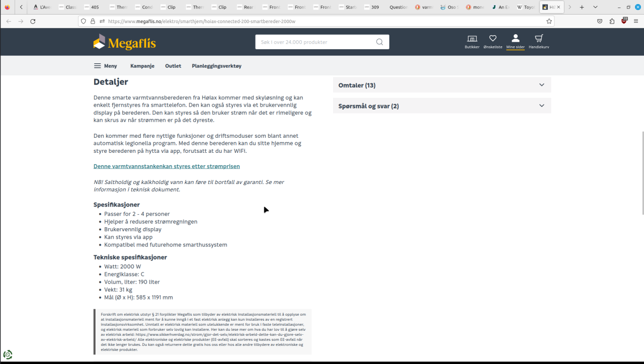Open the Kampanje page
The width and height of the screenshot is (644, 364).
pyautogui.click(x=142, y=66)
